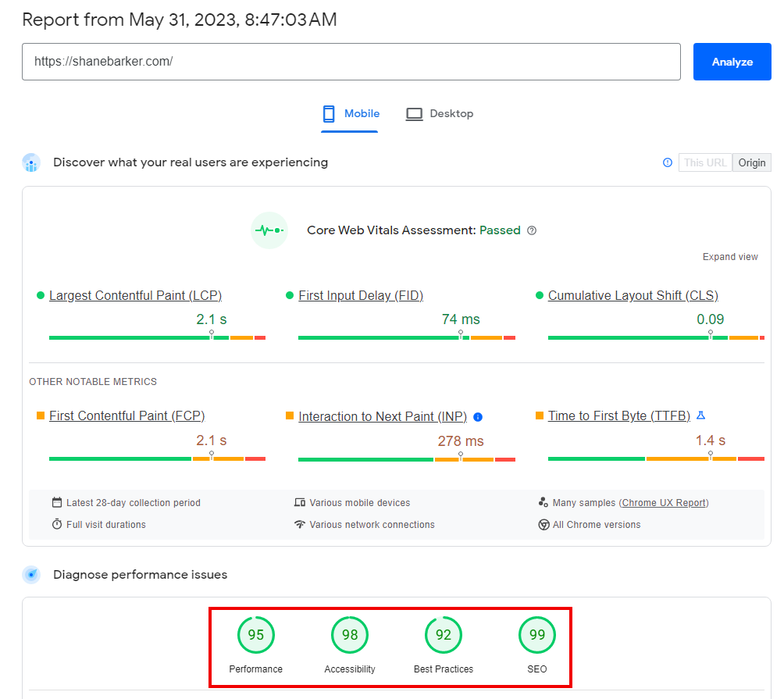Click the Core Web Vitals pulse icon

tap(269, 230)
